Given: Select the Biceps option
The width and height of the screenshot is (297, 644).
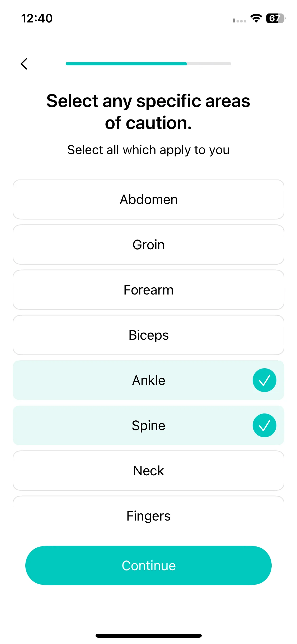Looking at the screenshot, I should pyautogui.click(x=148, y=335).
